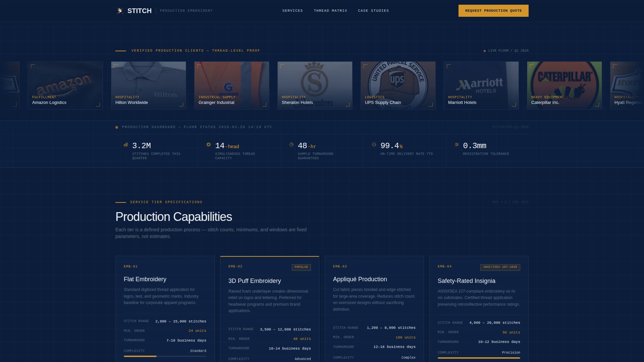Click the thread-head chip icon beside 14-head
The image size is (644, 362).
209,145
